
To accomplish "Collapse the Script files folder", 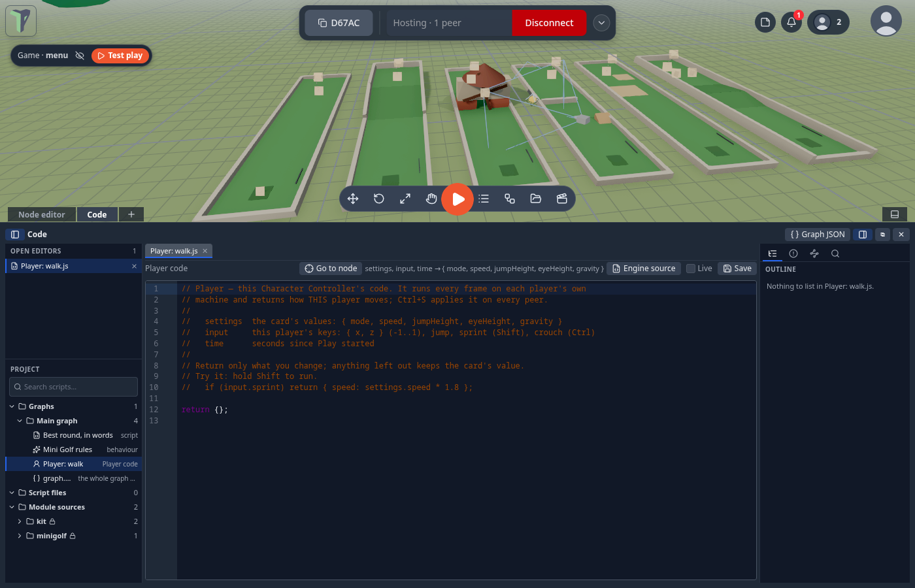I will [12, 493].
